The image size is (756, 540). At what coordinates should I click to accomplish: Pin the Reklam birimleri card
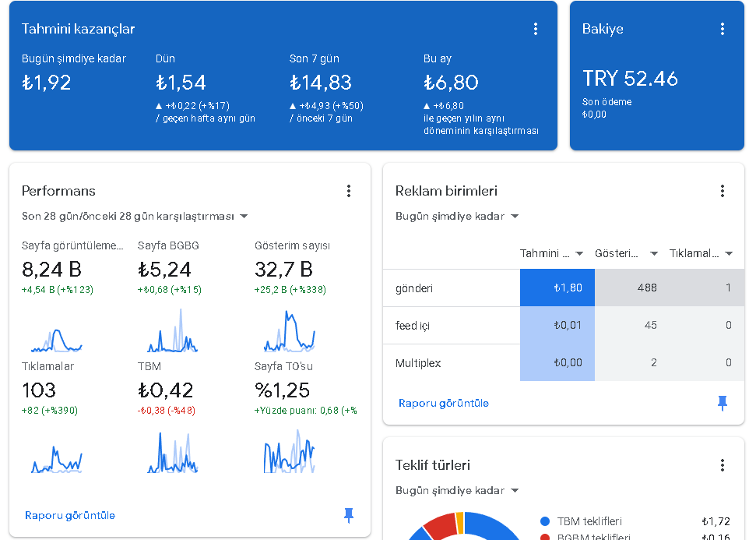[722, 403]
